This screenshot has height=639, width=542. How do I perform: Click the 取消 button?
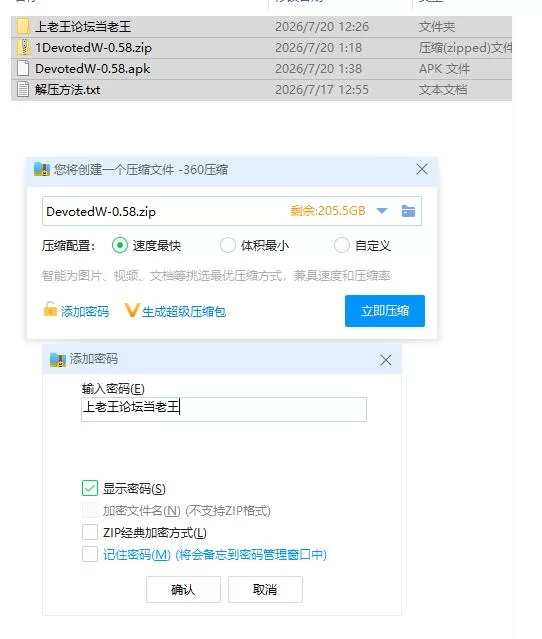pos(265,589)
